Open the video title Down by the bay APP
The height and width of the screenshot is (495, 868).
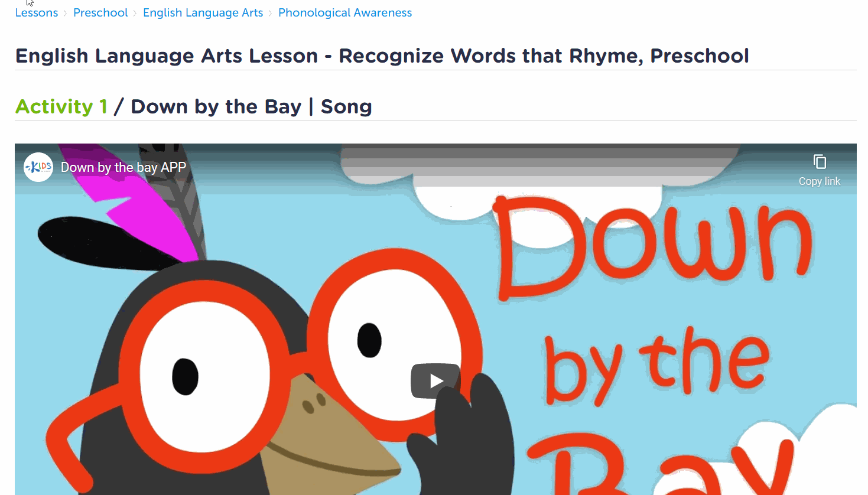tap(123, 167)
